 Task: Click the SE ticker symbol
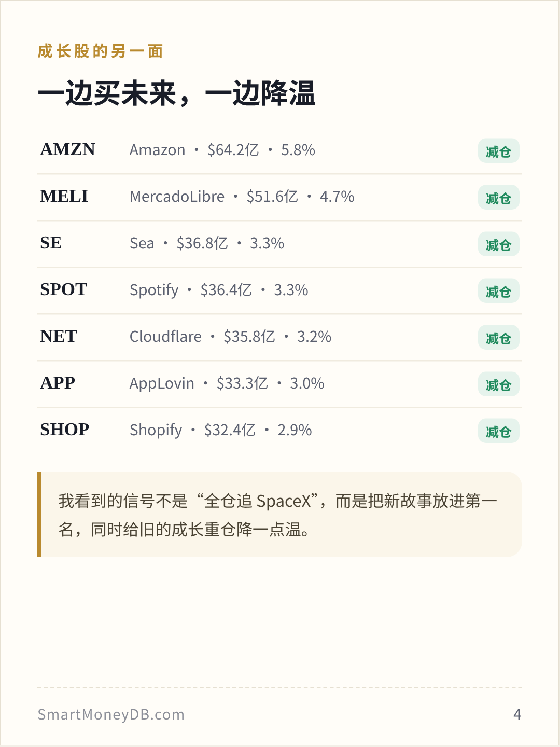click(x=51, y=243)
